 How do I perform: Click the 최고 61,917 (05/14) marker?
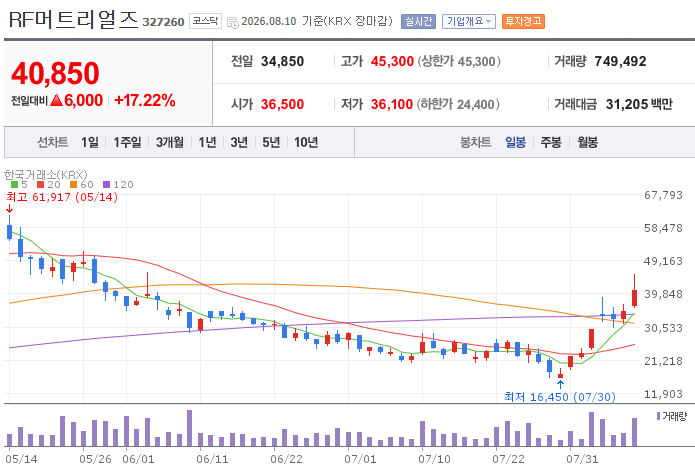point(62,197)
